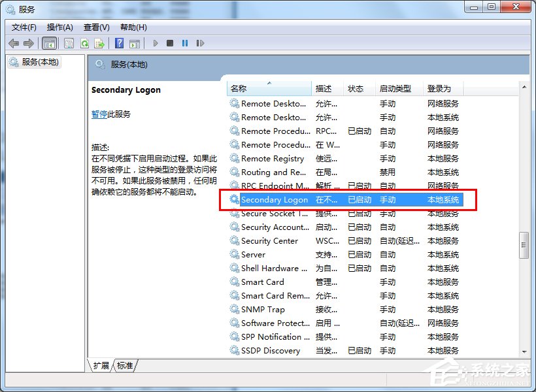The width and height of the screenshot is (536, 392).
Task: Click the Export List toolbar icon
Action: click(99, 43)
